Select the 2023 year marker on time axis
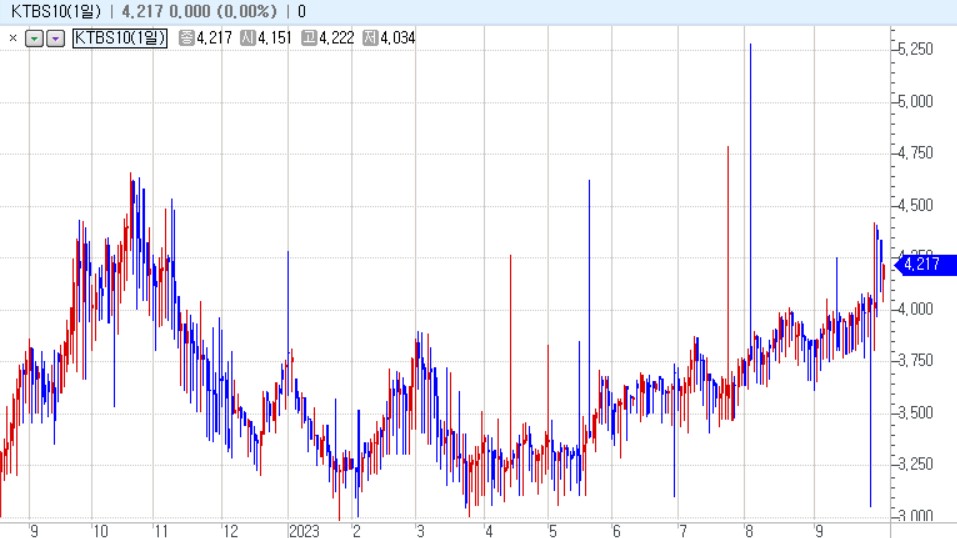The height and width of the screenshot is (538, 957). (304, 530)
